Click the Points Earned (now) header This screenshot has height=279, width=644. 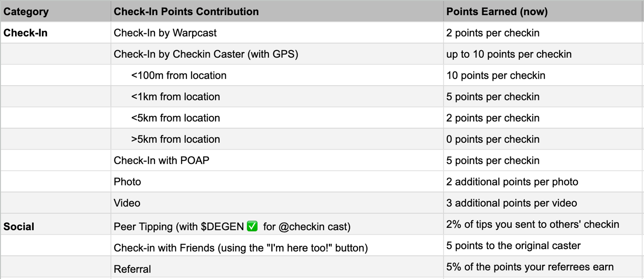(497, 12)
